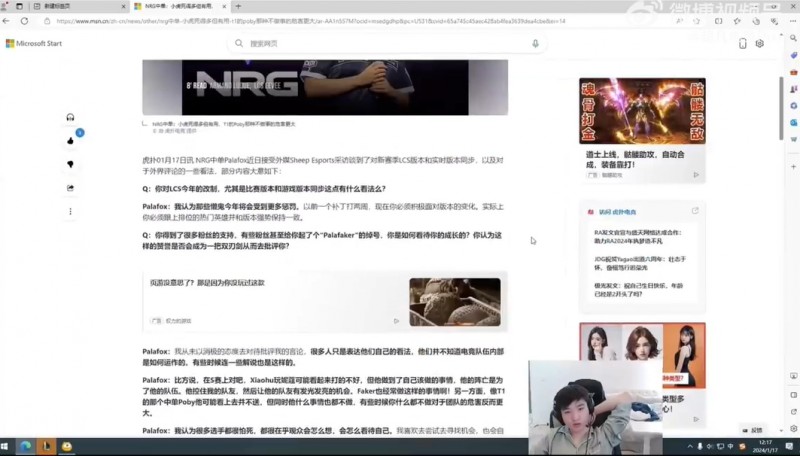Open the Windows Start menu
Image resolution: width=800 pixels, height=456 pixels.
pyautogui.click(x=5, y=447)
